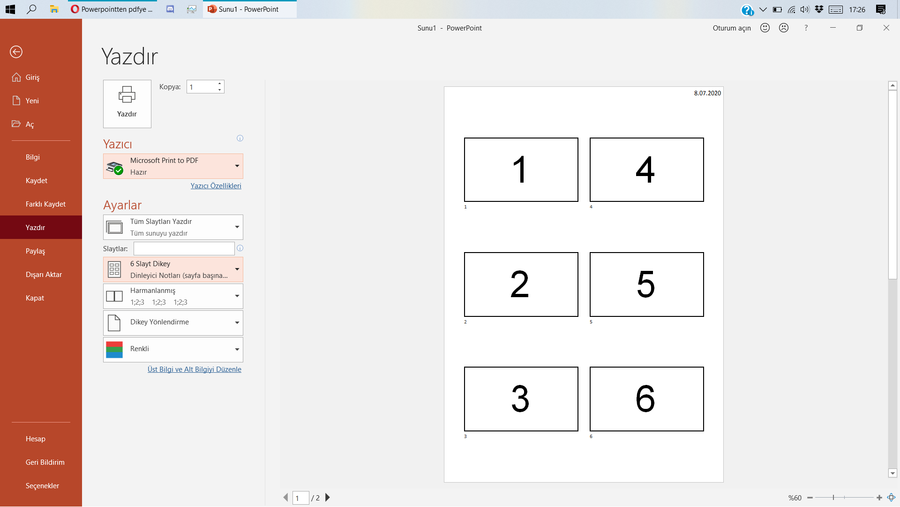
Task: Click the help question mark icon
Action: pyautogui.click(x=806, y=28)
